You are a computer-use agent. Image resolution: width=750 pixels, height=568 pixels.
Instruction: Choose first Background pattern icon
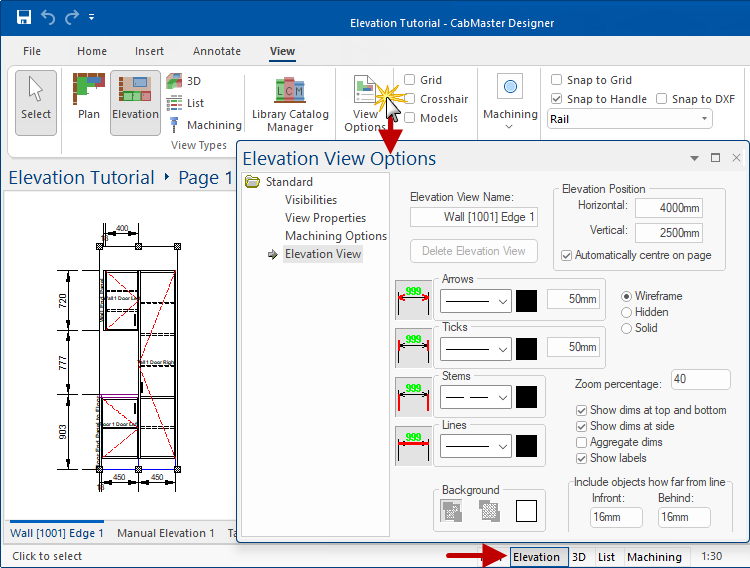[x=452, y=511]
